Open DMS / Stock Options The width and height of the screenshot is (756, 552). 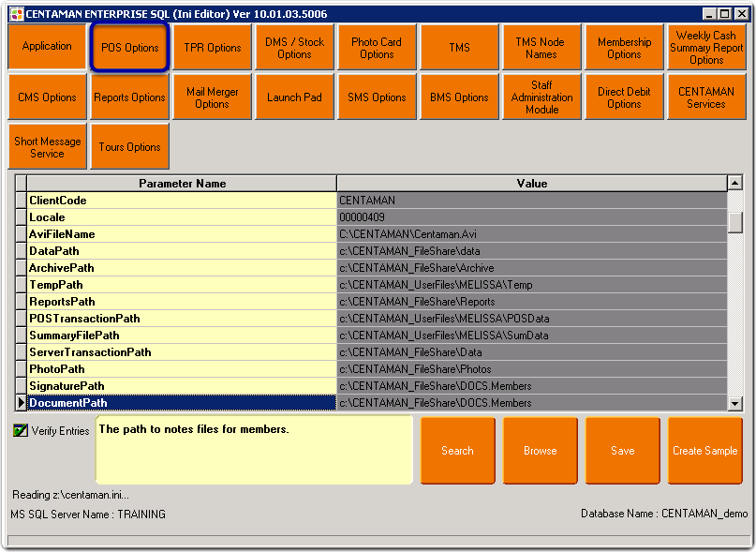click(x=294, y=47)
